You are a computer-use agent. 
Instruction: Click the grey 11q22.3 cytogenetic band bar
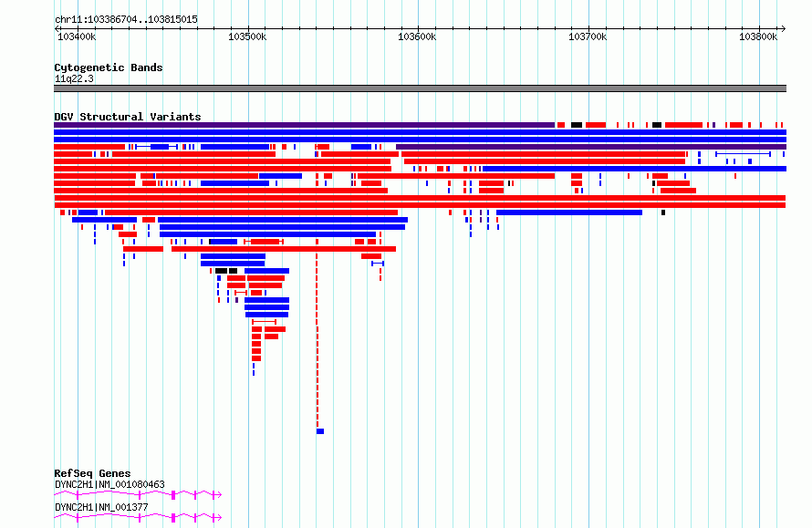tap(420, 88)
